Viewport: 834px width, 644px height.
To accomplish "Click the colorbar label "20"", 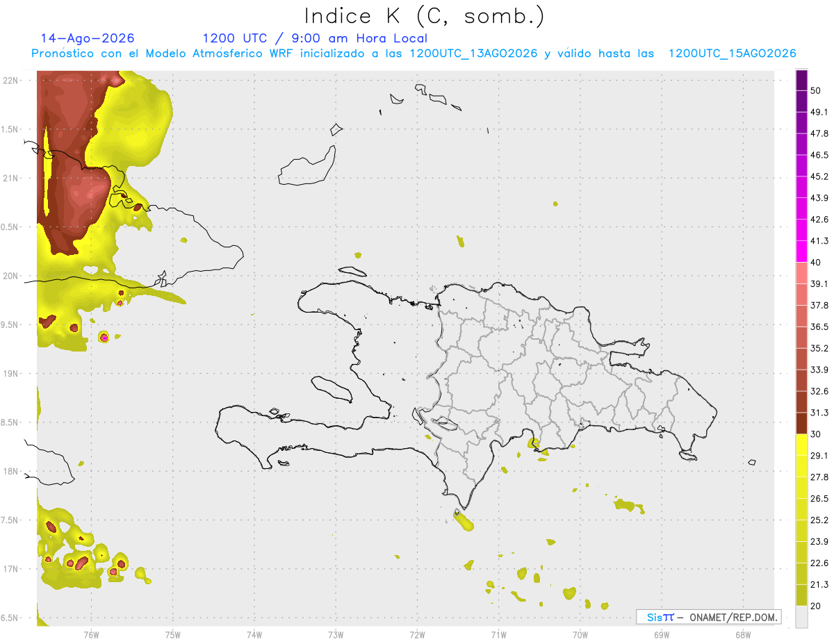I will pos(816,606).
